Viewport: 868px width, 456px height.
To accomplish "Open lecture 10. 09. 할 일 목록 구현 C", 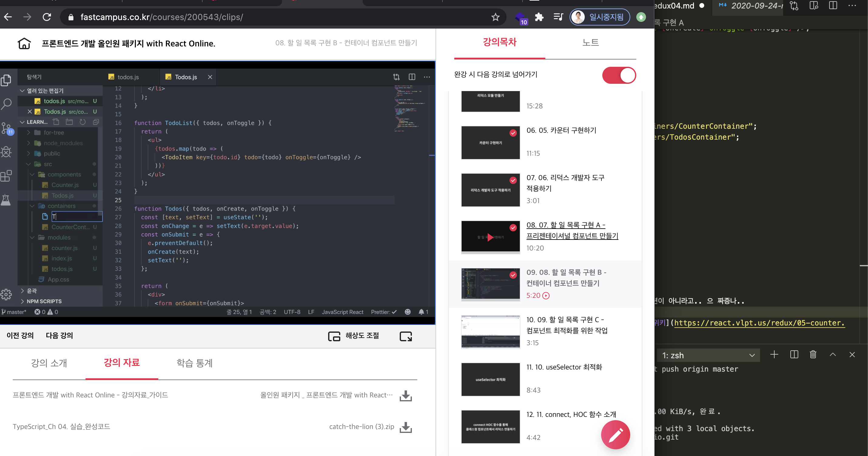I will [567, 325].
